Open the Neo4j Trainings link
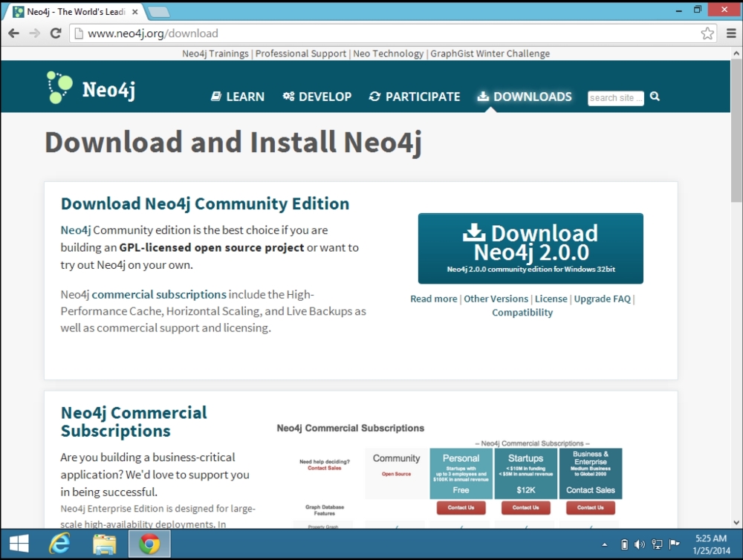Image resolution: width=743 pixels, height=560 pixels. (215, 53)
